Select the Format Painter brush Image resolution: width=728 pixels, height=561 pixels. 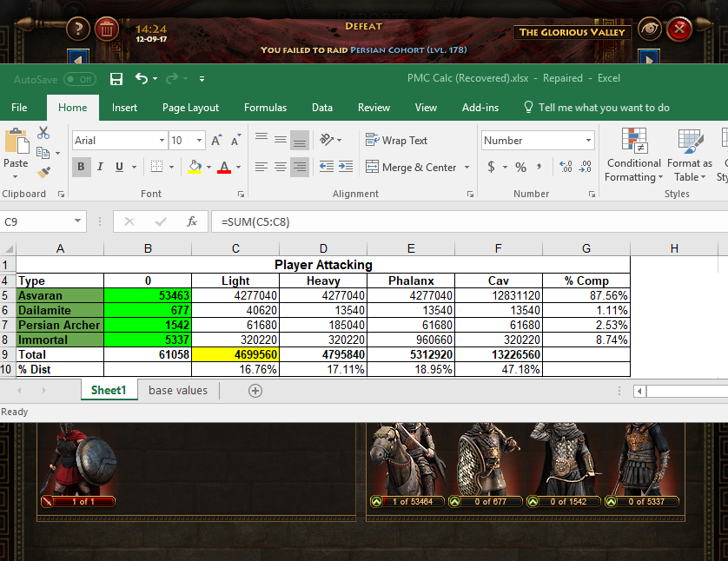[43, 173]
